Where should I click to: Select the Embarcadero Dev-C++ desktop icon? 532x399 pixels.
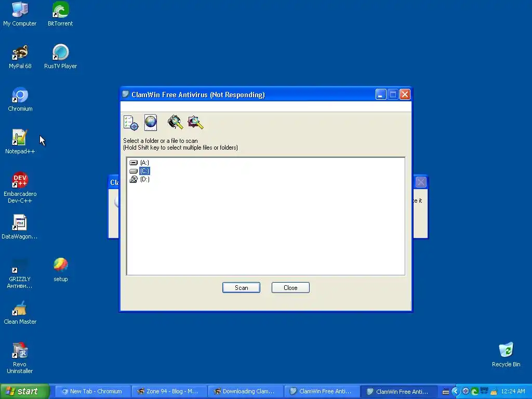20,188
